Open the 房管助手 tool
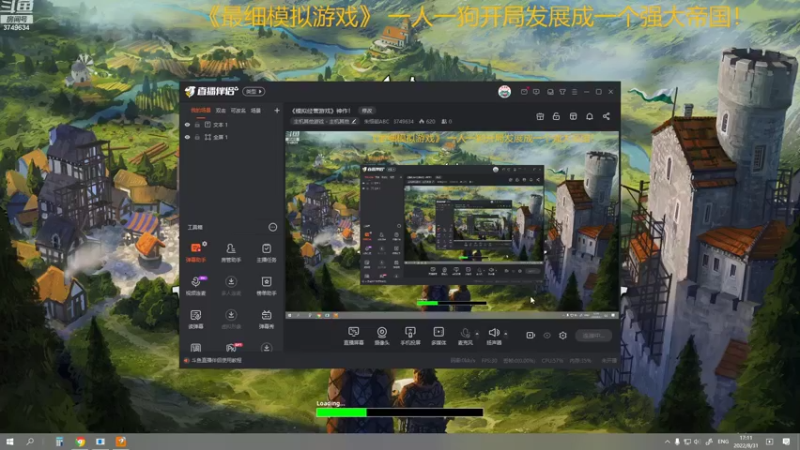The width and height of the screenshot is (800, 450). pyautogui.click(x=231, y=252)
